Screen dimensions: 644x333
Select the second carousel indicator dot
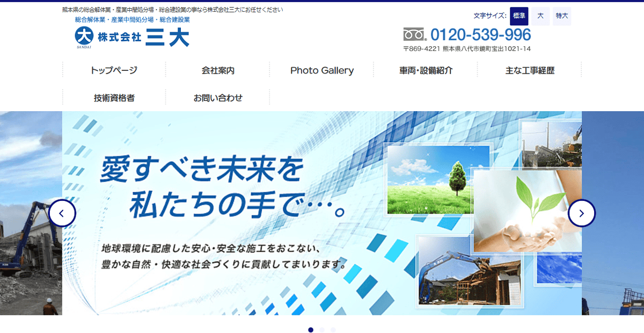click(322, 330)
